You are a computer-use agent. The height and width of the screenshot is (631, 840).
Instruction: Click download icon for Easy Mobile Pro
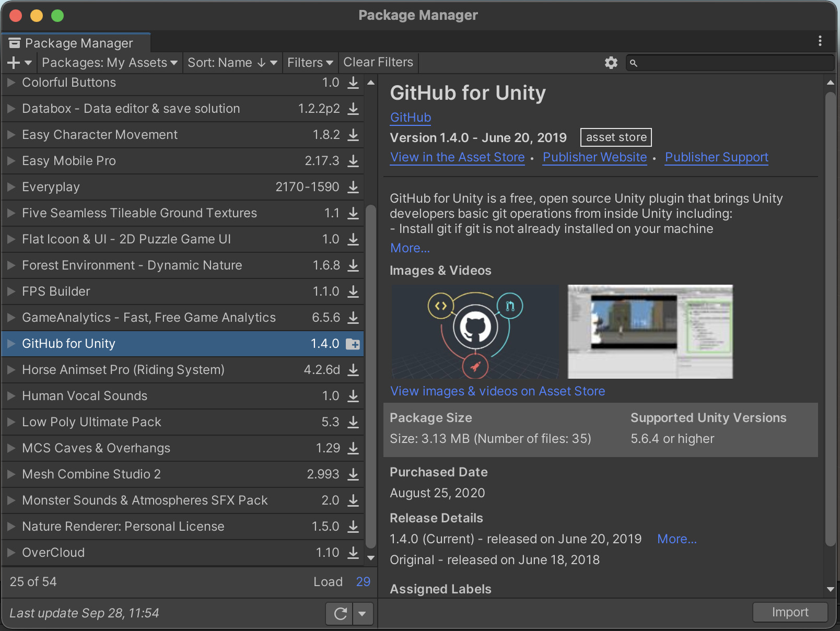pos(354,161)
